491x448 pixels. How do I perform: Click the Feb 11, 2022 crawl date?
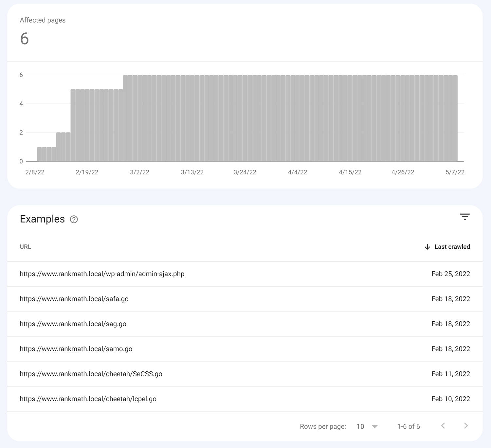[x=451, y=374]
